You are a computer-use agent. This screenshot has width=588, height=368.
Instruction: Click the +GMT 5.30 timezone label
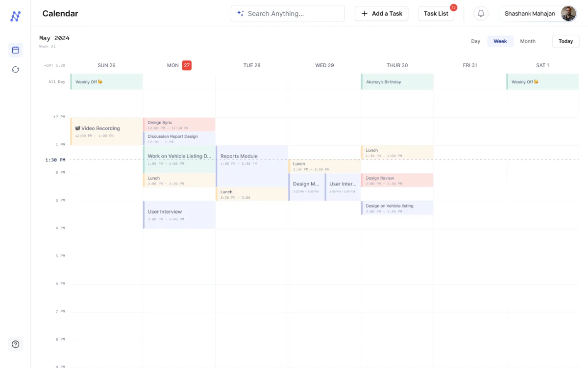(54, 65)
